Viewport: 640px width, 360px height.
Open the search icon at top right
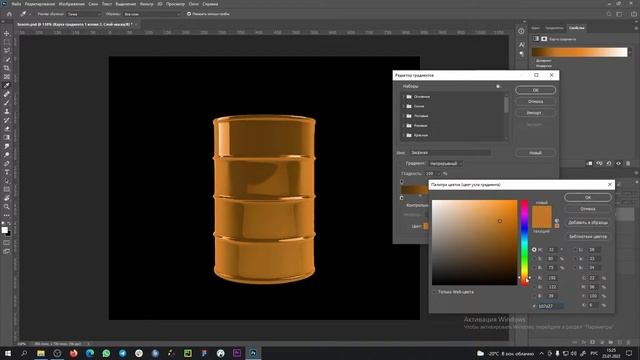pyautogui.click(x=609, y=14)
